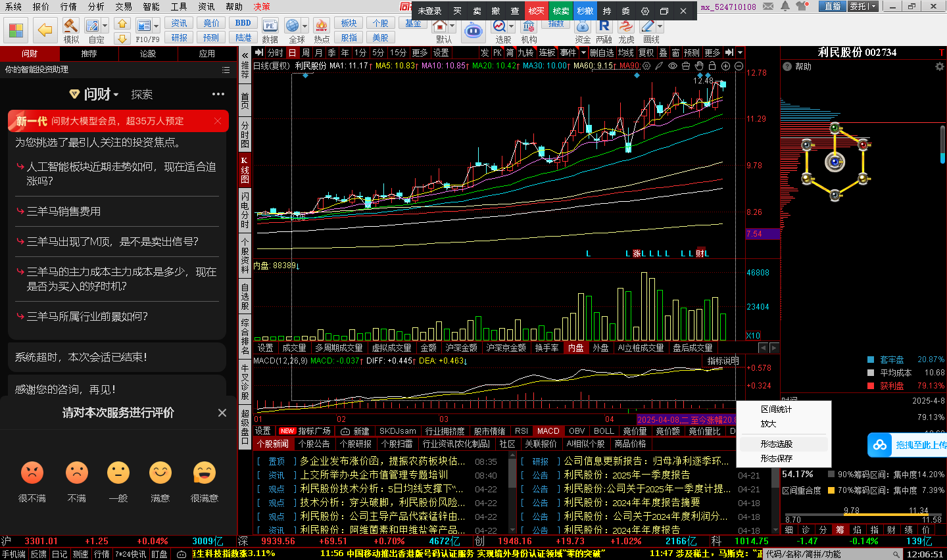Open the F10/F9 company info icon
This screenshot has height=560, width=947.
pyautogui.click(x=144, y=26)
